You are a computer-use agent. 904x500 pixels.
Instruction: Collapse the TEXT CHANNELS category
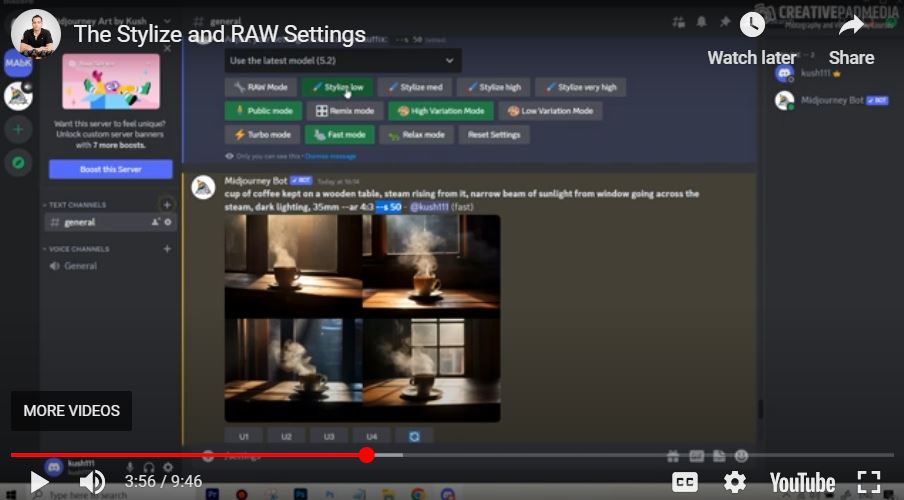point(75,205)
